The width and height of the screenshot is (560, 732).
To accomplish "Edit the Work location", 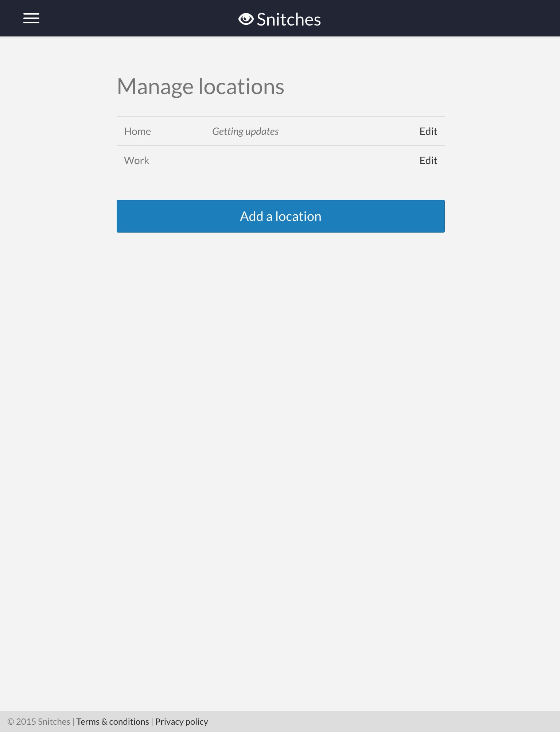I will point(428,160).
